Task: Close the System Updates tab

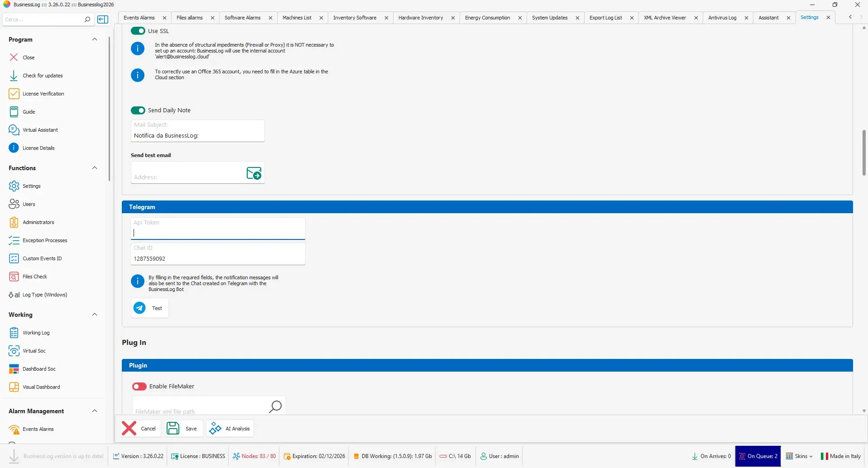Action: tap(577, 18)
